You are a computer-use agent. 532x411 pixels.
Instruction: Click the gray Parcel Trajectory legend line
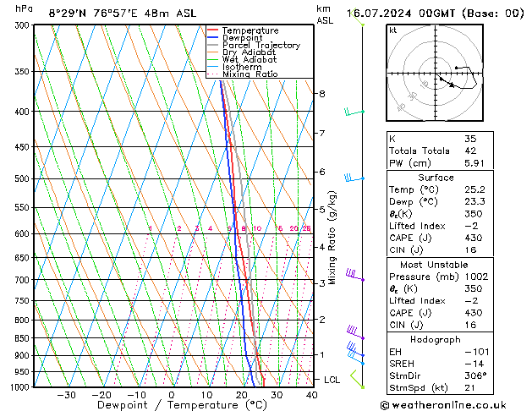[x=212, y=45]
